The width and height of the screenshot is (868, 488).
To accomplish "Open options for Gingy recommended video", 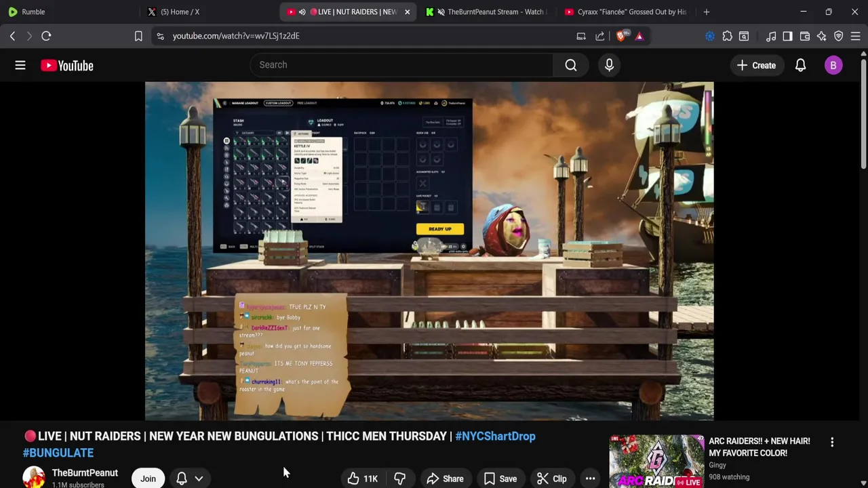I will (832, 442).
